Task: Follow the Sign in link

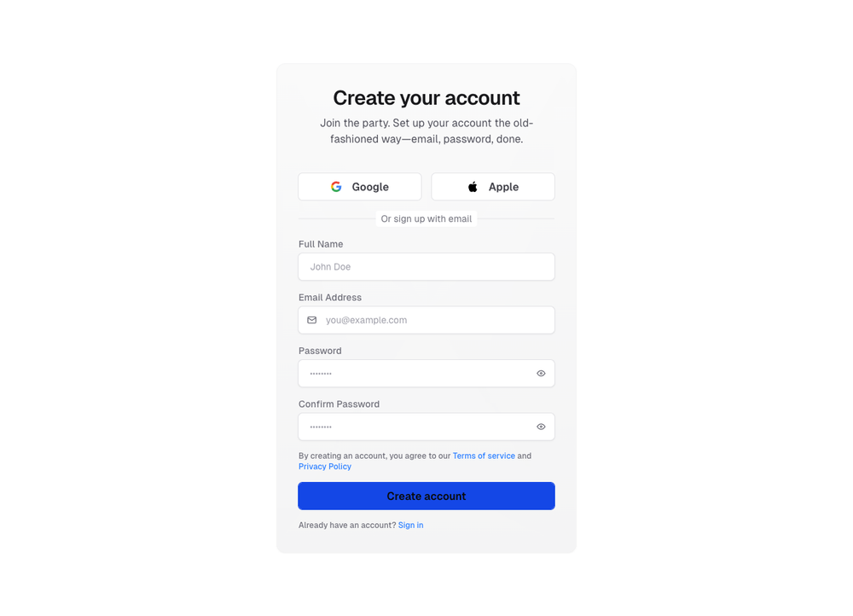Action: (x=411, y=525)
